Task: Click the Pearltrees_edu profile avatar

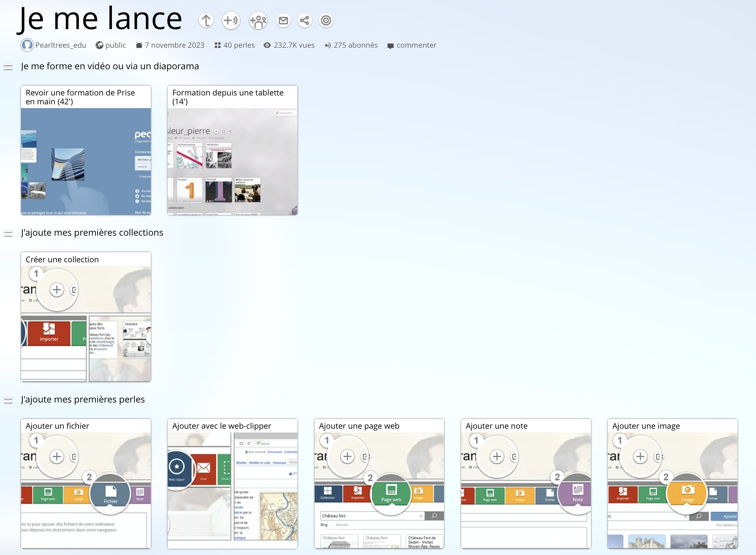Action: [x=27, y=45]
